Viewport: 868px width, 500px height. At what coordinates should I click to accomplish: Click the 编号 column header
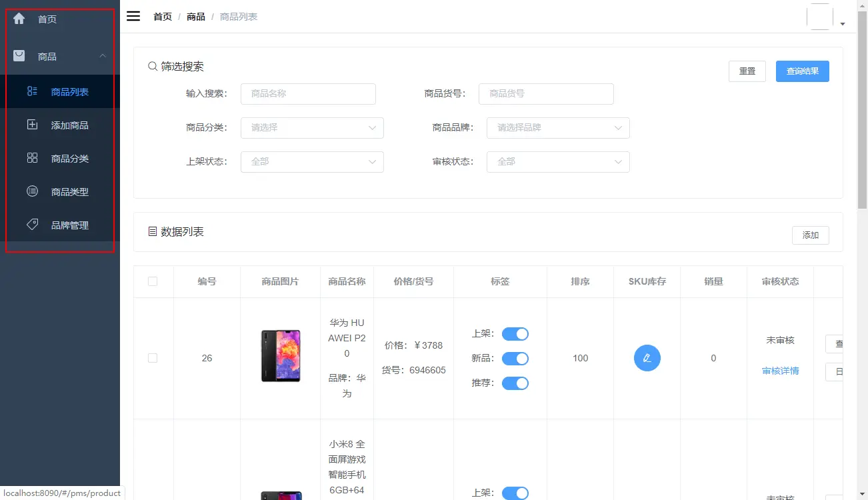[x=207, y=281]
